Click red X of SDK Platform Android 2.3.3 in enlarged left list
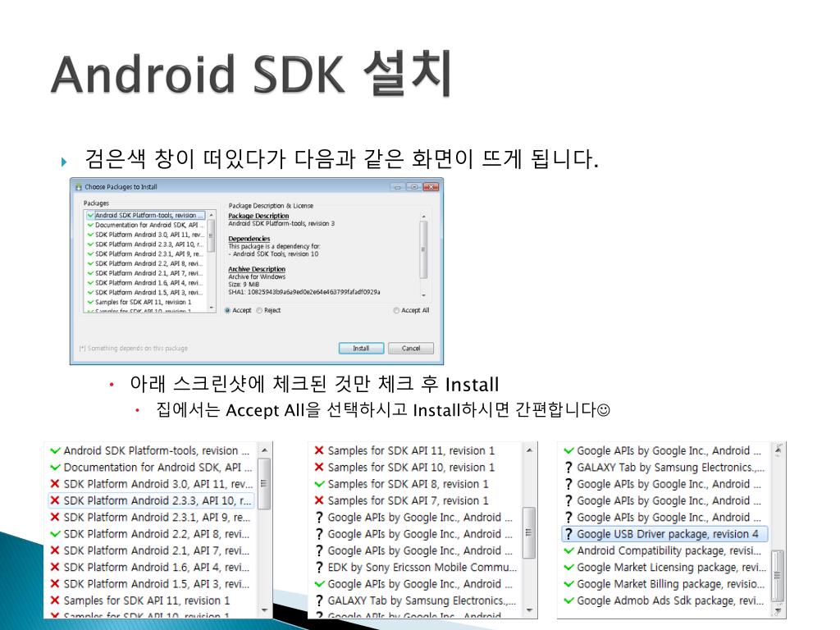Viewport: 840px width, 630px height. click(55, 501)
